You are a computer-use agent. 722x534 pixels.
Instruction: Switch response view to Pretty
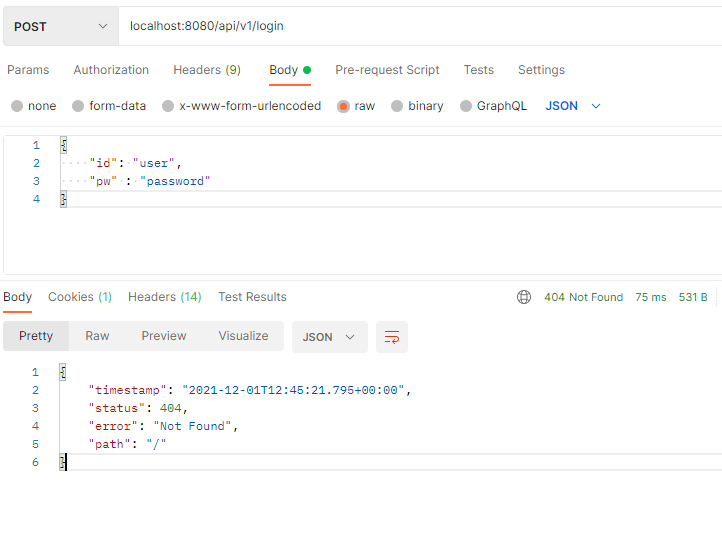[36, 336]
